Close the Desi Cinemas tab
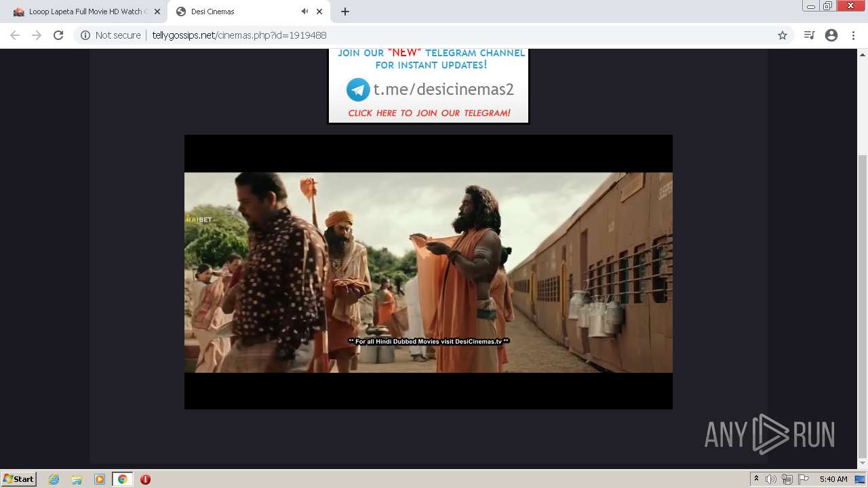This screenshot has height=488, width=868. tap(319, 12)
